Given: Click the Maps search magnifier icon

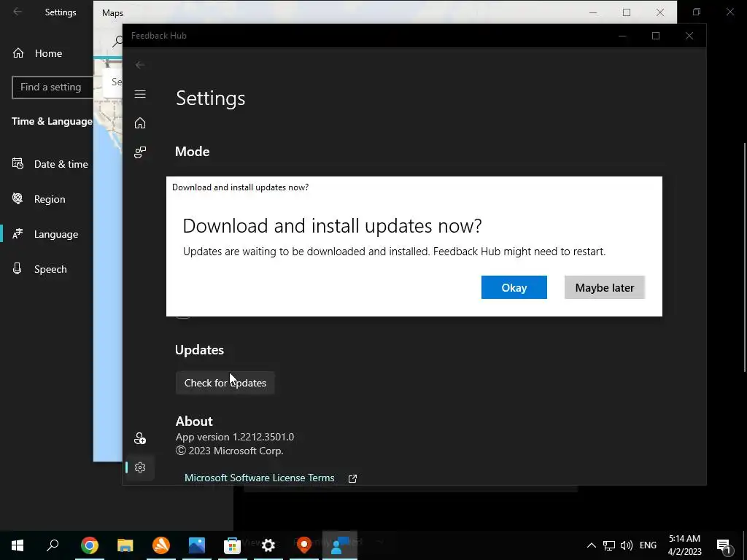Looking at the screenshot, I should coord(117,42).
